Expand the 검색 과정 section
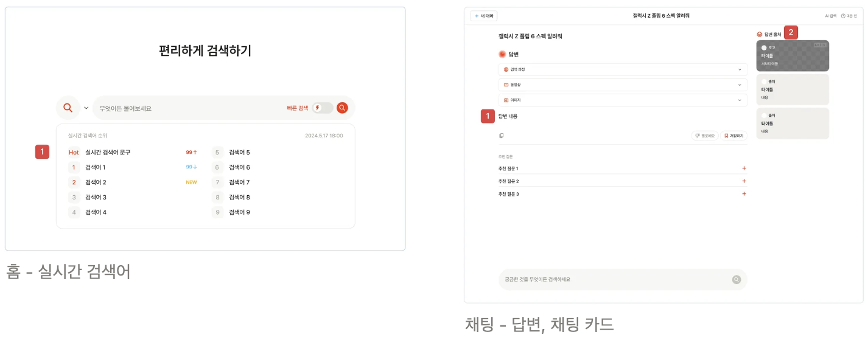868x343 pixels. [x=622, y=70]
